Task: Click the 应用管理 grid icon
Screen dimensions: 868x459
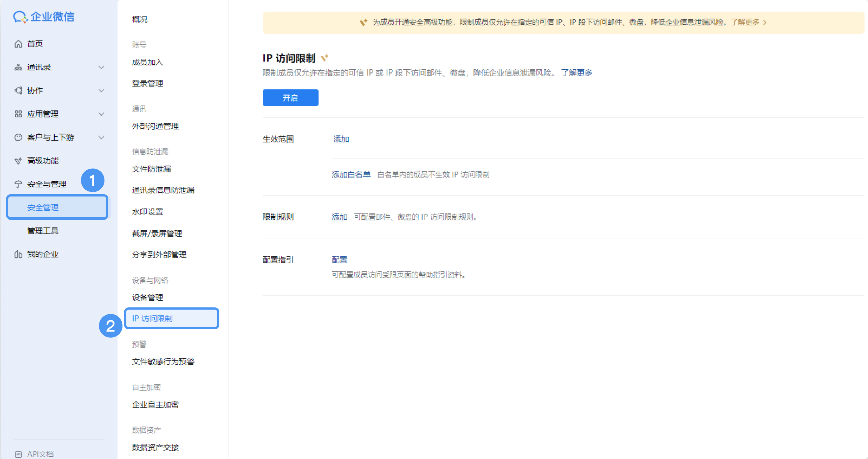Action: (x=18, y=114)
